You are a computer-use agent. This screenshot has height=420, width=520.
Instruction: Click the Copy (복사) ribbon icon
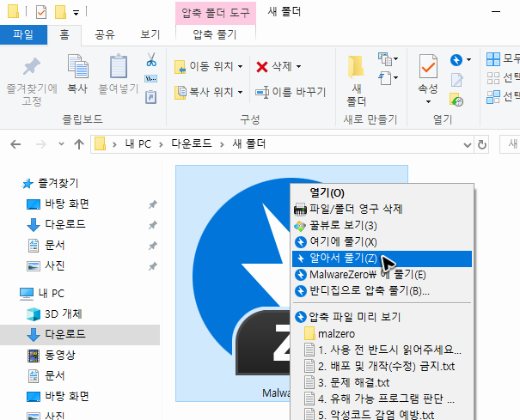click(x=77, y=66)
